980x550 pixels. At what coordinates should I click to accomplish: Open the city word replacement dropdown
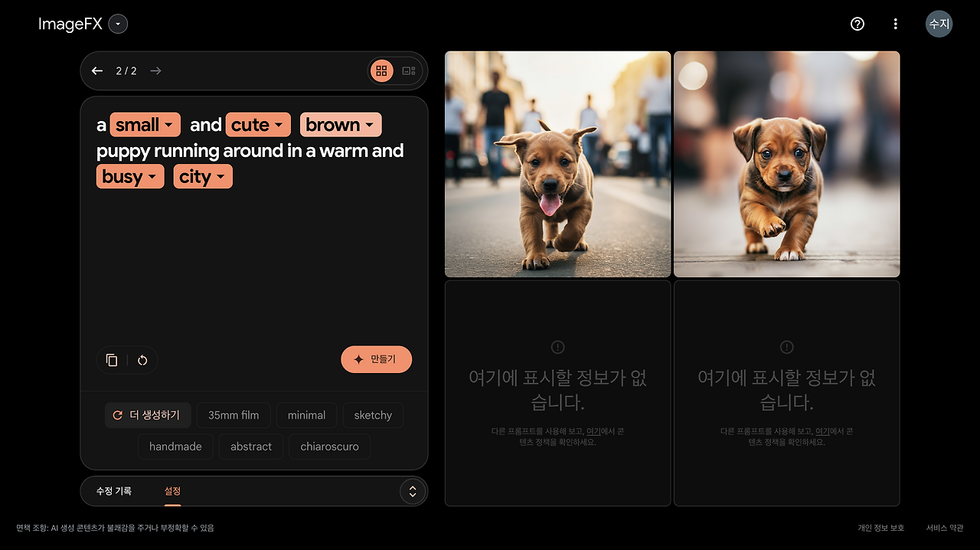[x=203, y=176]
